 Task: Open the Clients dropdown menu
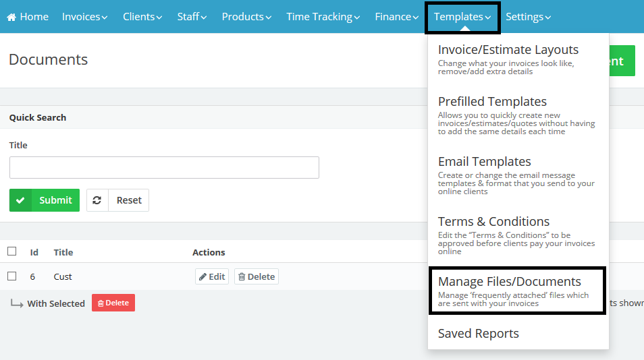pos(142,17)
